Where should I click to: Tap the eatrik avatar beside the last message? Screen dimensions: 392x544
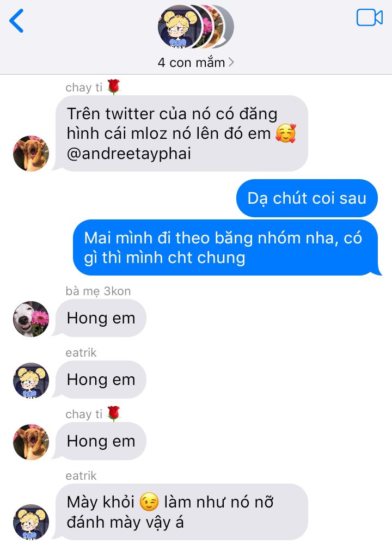pos(31,522)
